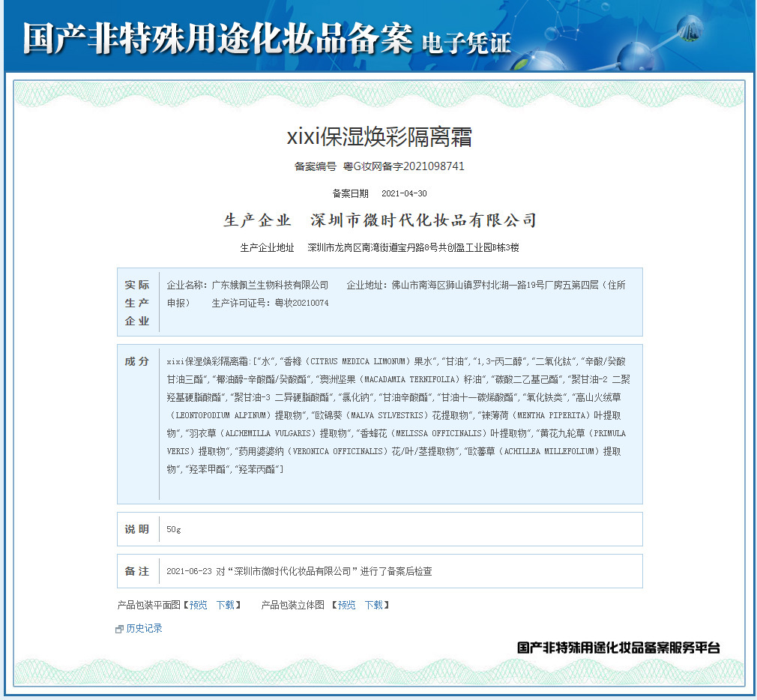Image resolution: width=757 pixels, height=700 pixels.
Task: Preview the 产品包装立体图 image
Action: [x=346, y=605]
